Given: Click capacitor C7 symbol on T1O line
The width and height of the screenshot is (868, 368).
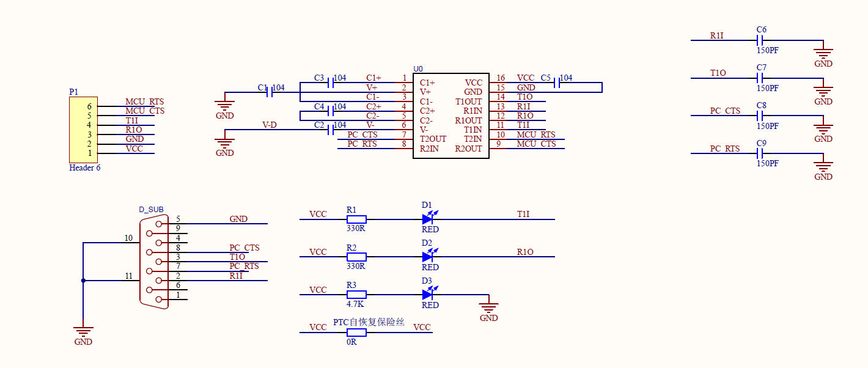Looking at the screenshot, I should point(760,78).
